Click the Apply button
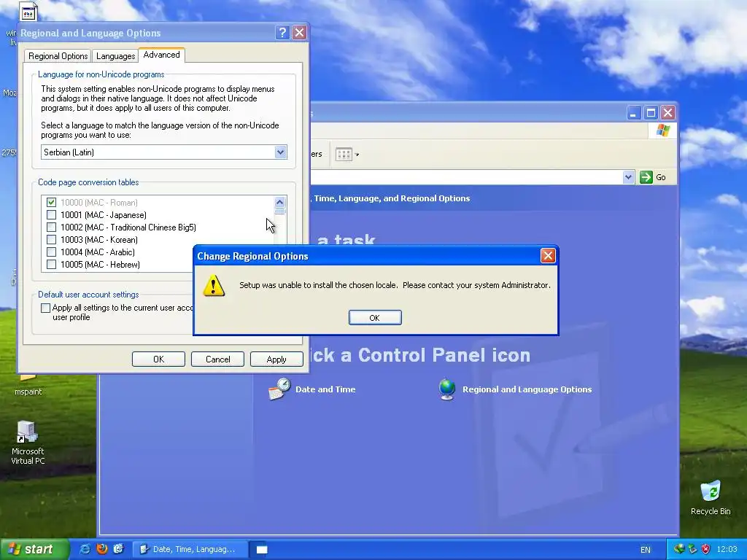 (276, 359)
